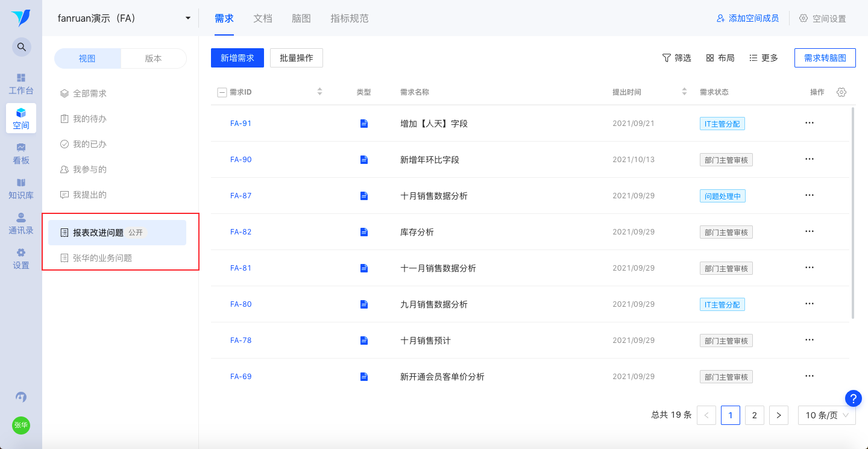Open the 更多 more options menu
Screen dimensions: 868x449
(763, 58)
